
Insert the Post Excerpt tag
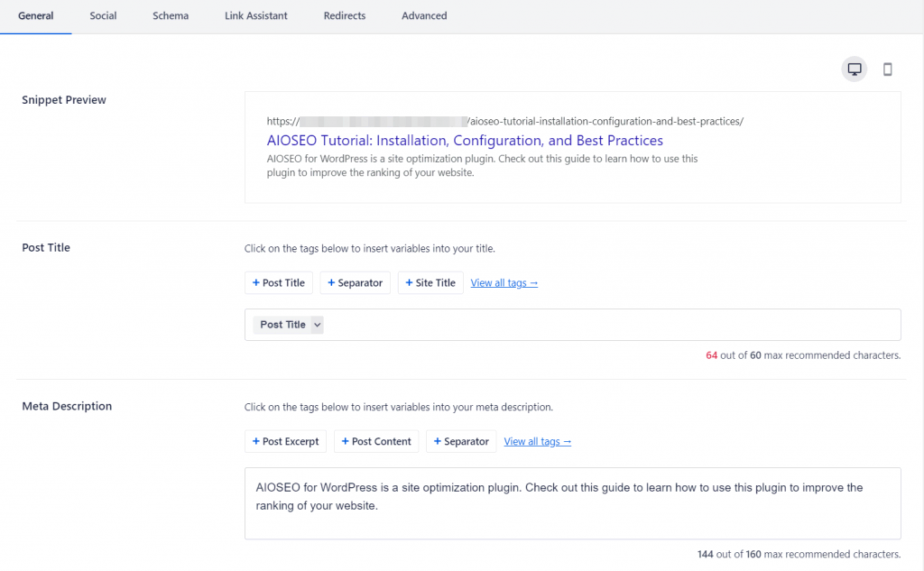tap(285, 442)
